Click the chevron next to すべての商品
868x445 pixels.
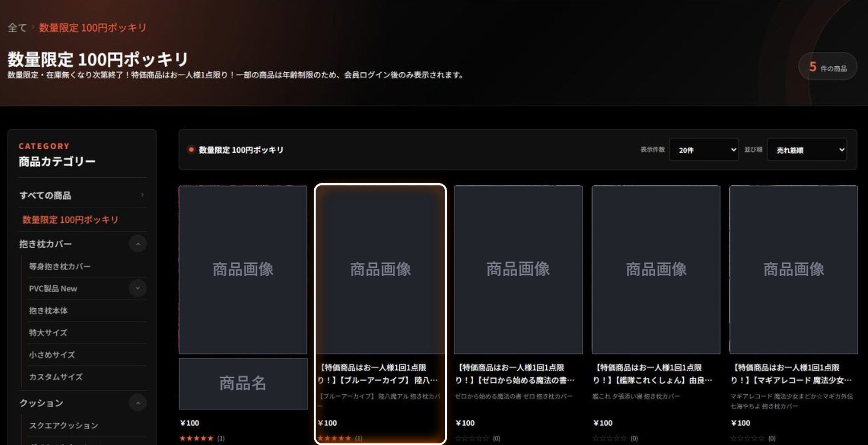(x=142, y=195)
